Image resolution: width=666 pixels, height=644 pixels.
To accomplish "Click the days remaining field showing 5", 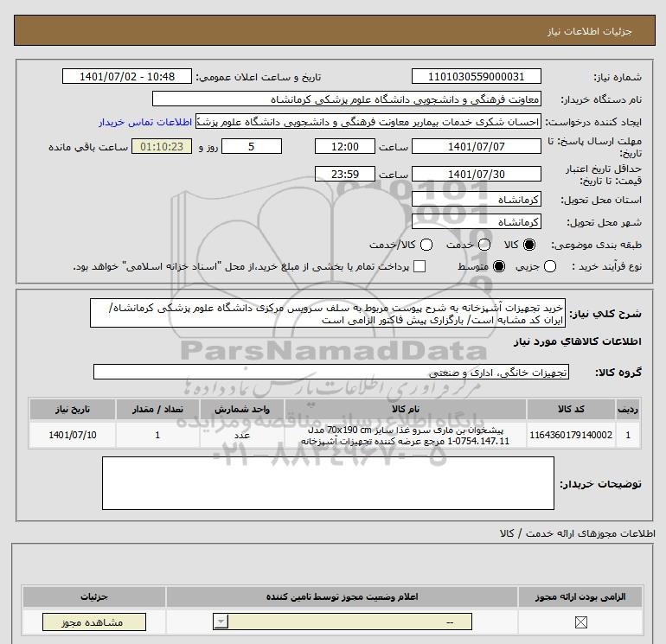I will click(252, 146).
